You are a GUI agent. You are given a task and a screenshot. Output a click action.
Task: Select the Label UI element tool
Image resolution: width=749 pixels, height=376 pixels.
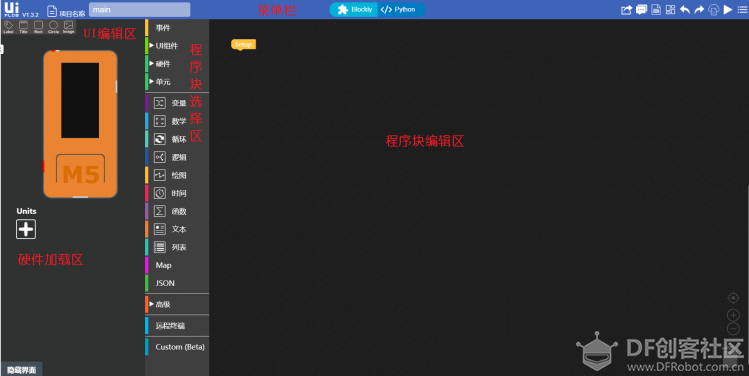(8, 27)
